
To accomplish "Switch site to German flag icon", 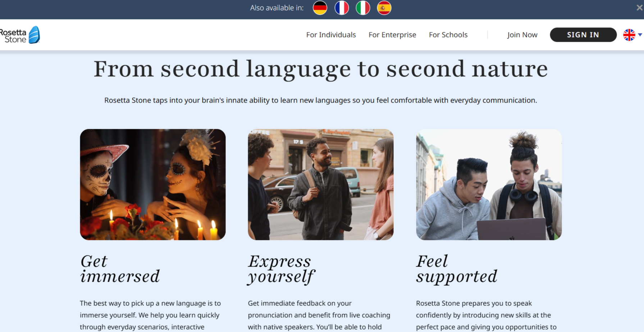I will click(x=320, y=8).
